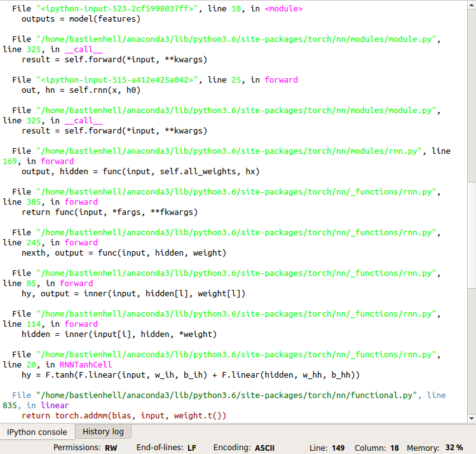Viewport: 476px width, 454px height.
Task: Click the scrollbar up arrow
Action: pyautogui.click(x=471, y=5)
